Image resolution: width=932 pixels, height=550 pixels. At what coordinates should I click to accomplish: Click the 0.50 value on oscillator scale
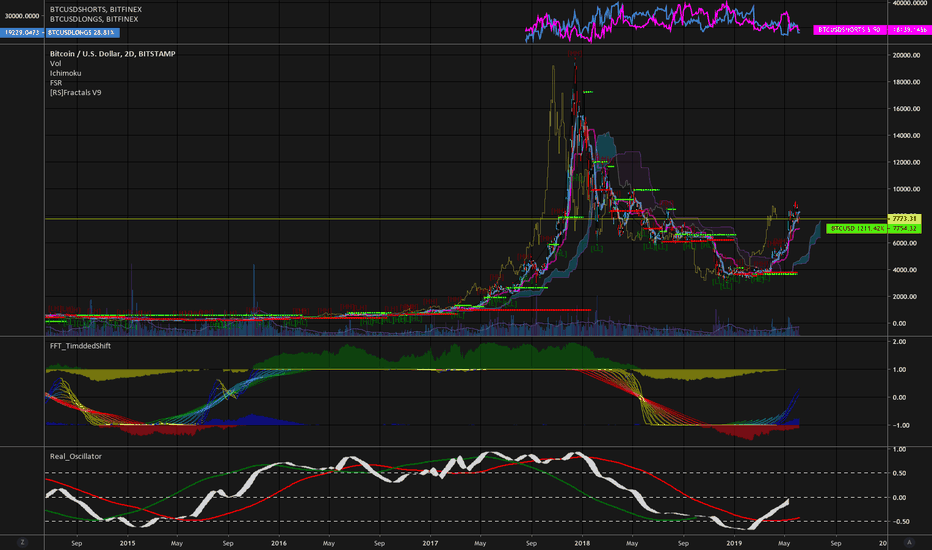pos(899,473)
